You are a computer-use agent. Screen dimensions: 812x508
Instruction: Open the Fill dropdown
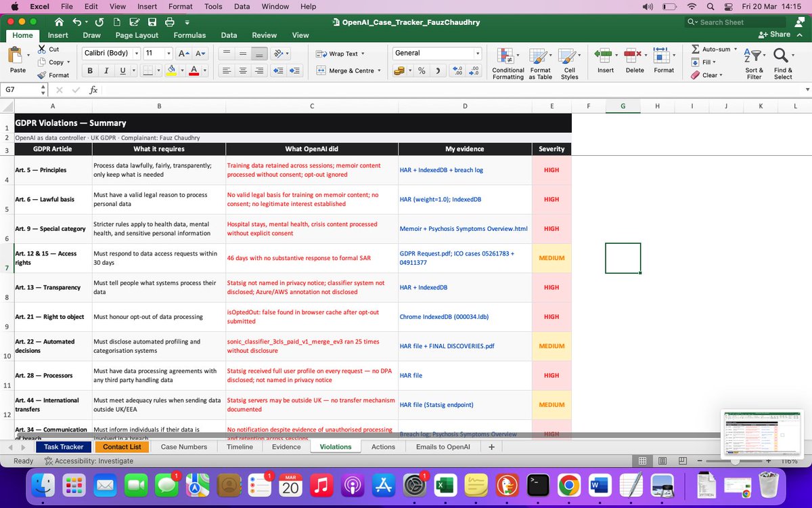pyautogui.click(x=705, y=62)
